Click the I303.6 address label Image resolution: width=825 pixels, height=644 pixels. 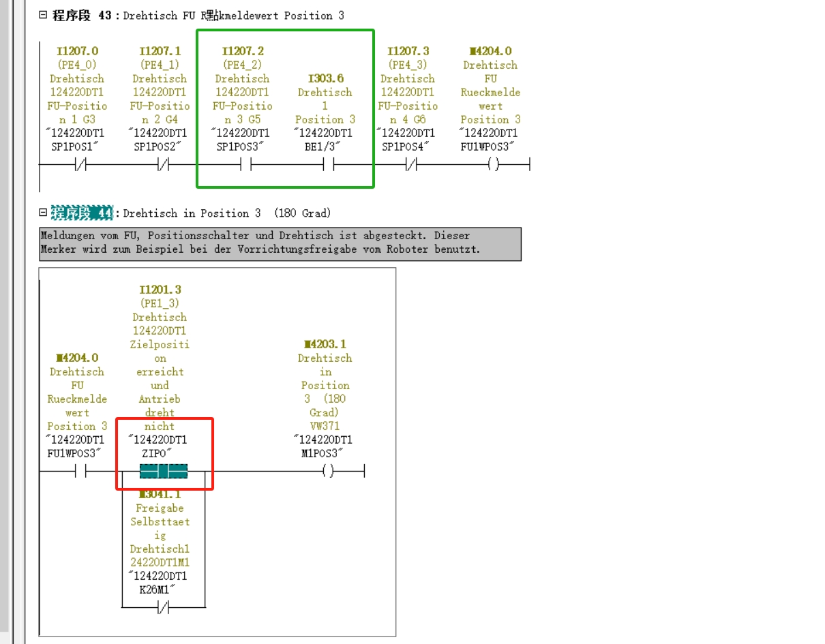[325, 78]
